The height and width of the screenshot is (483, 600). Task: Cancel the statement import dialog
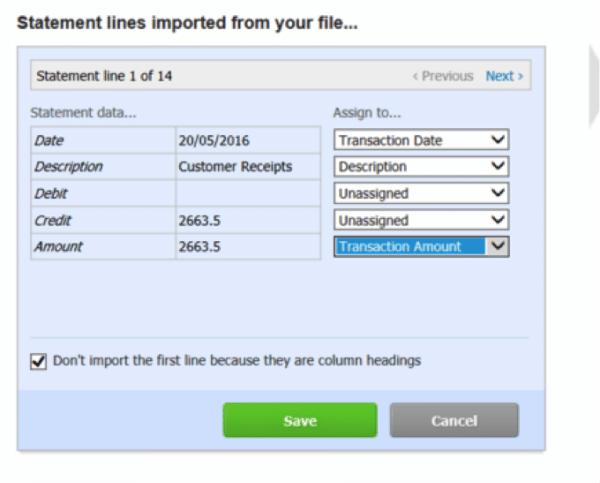pyautogui.click(x=454, y=421)
